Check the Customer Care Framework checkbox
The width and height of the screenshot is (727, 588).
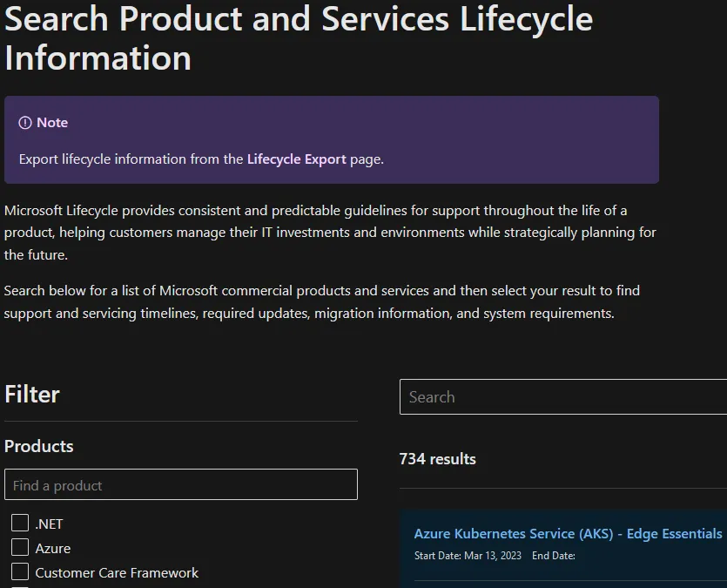point(20,571)
